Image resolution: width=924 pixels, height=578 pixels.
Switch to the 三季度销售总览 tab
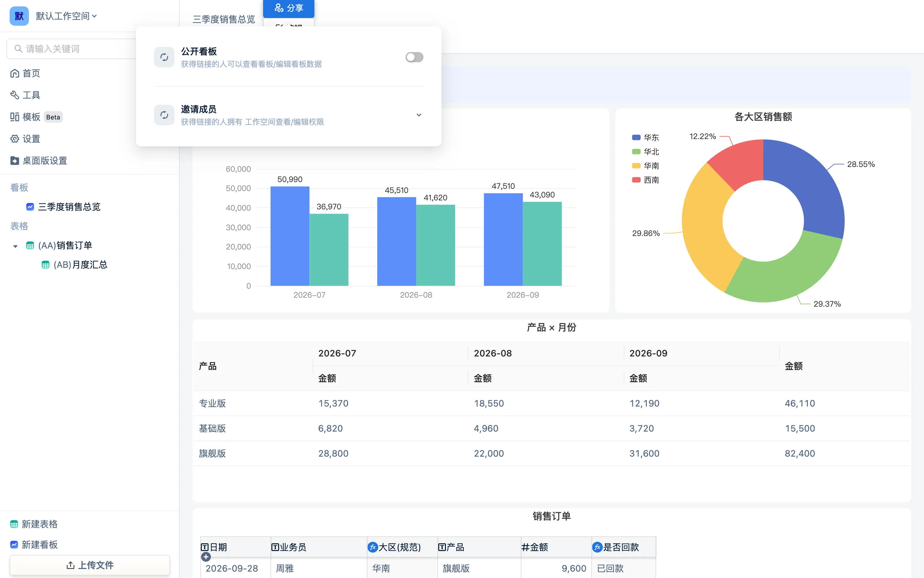(224, 19)
